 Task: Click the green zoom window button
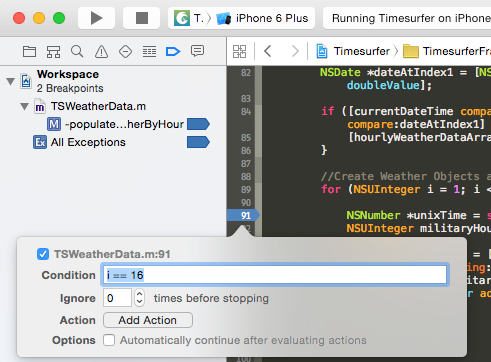coord(59,18)
